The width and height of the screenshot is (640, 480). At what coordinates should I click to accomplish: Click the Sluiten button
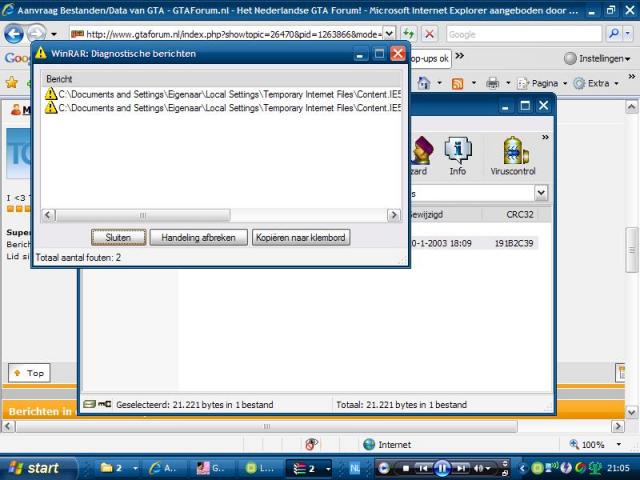point(118,238)
